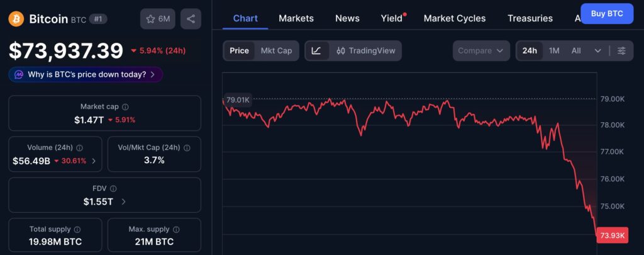The width and height of the screenshot is (644, 255).
Task: Open the Market Cycles tab
Action: point(455,18)
